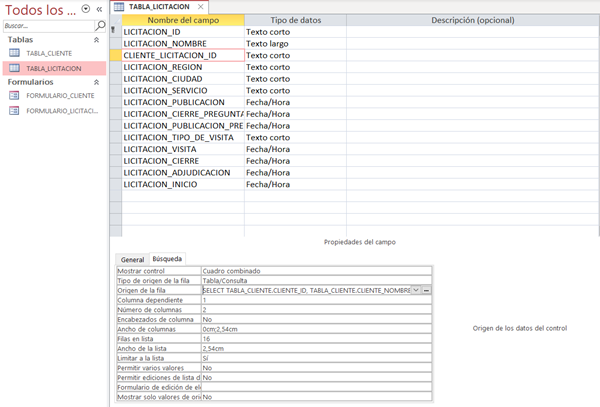Switch to the General properties tab
600x407 pixels.
coord(133,259)
